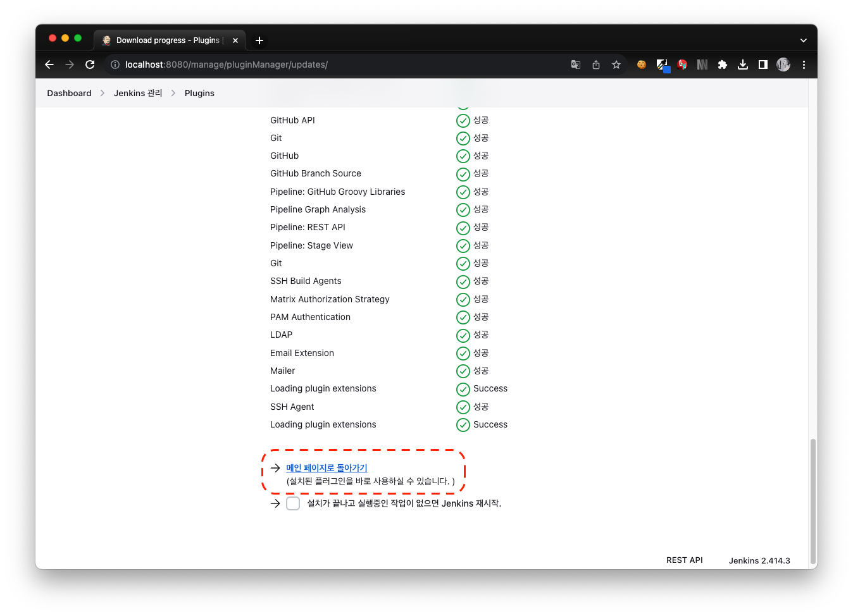853x616 pixels.
Task: Go to Dashboard breadcrumb
Action: pyautogui.click(x=69, y=93)
